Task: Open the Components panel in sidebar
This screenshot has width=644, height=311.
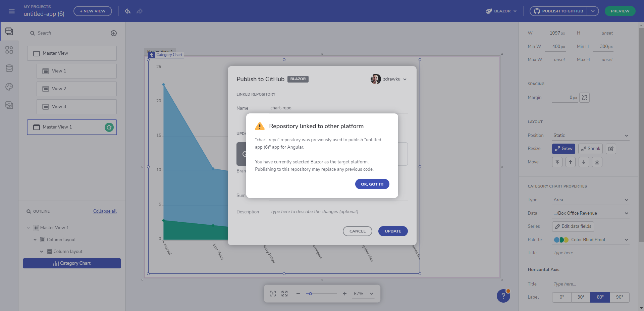Action: pyautogui.click(x=9, y=50)
